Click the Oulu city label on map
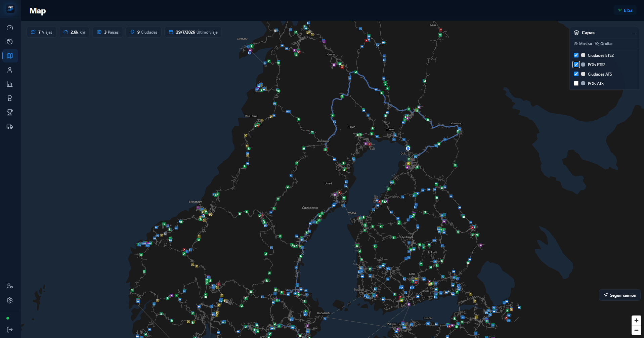Viewport: 644px width, 338px height. [403, 154]
